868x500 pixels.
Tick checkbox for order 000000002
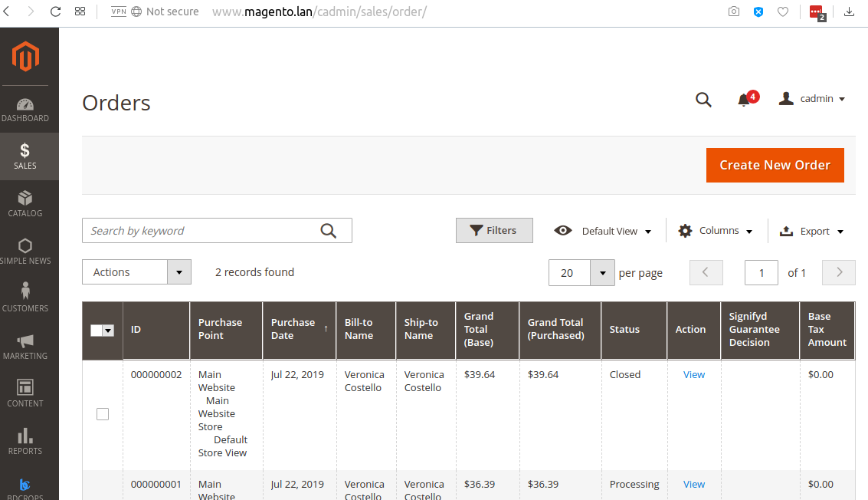103,414
